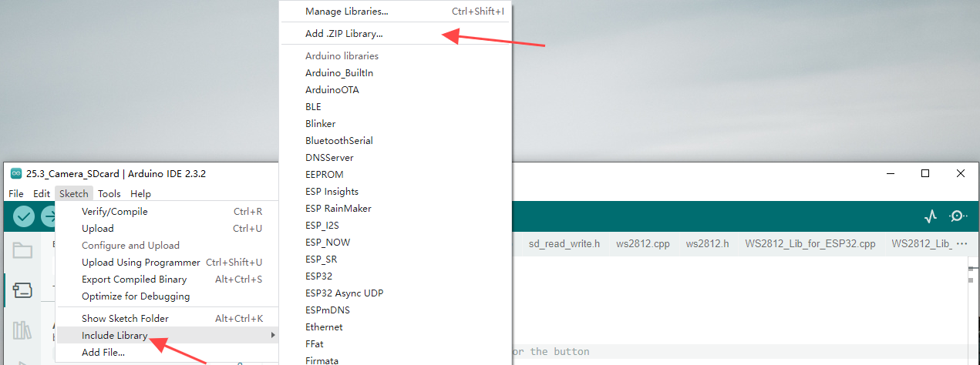Open the Serial Plotter icon
The height and width of the screenshot is (365, 980).
tap(931, 216)
